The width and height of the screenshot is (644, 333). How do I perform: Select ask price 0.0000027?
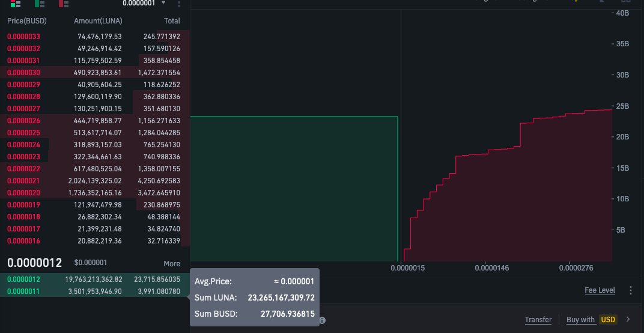[23, 109]
